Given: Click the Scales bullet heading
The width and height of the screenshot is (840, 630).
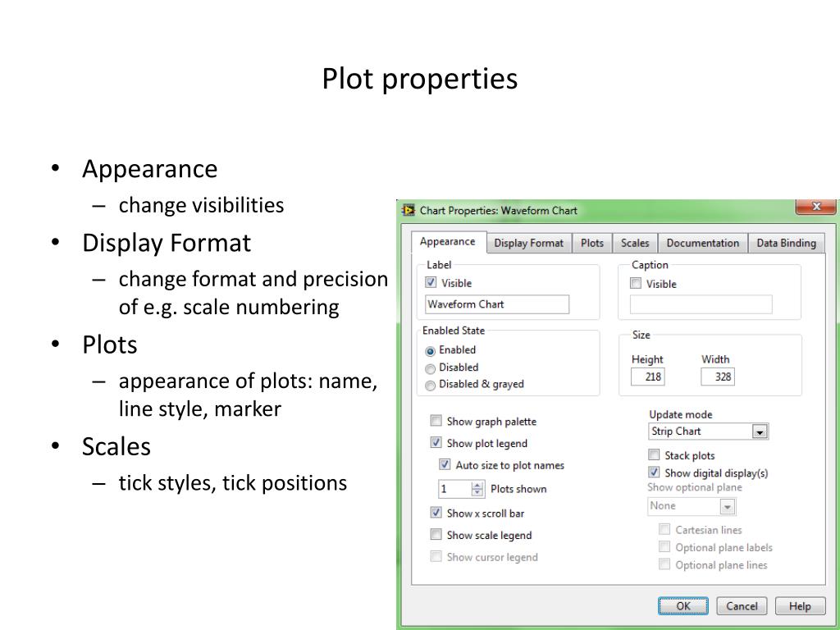Looking at the screenshot, I should click(116, 446).
